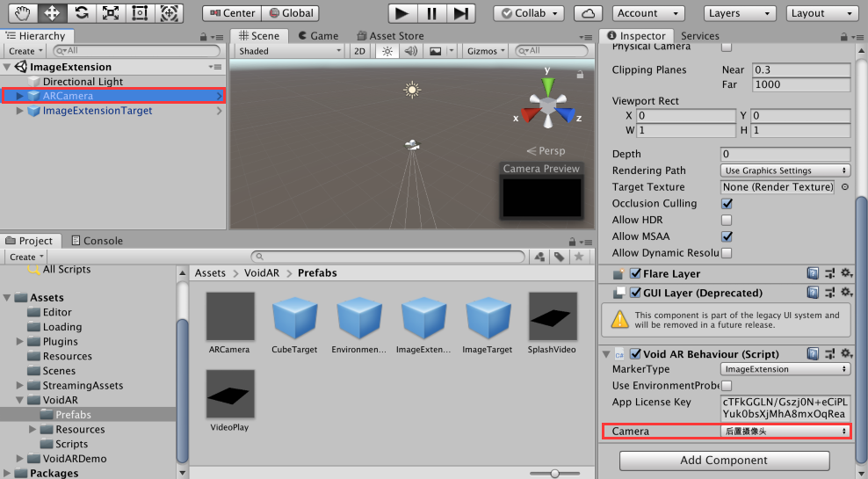The width and height of the screenshot is (868, 479).
Task: Open the Rendering Path dropdown
Action: tap(785, 171)
